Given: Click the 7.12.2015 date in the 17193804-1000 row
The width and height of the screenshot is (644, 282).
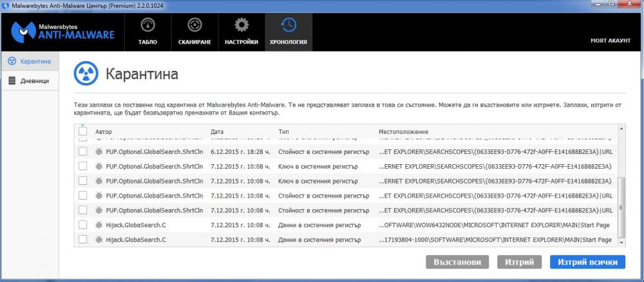Looking at the screenshot, I should click(240, 240).
